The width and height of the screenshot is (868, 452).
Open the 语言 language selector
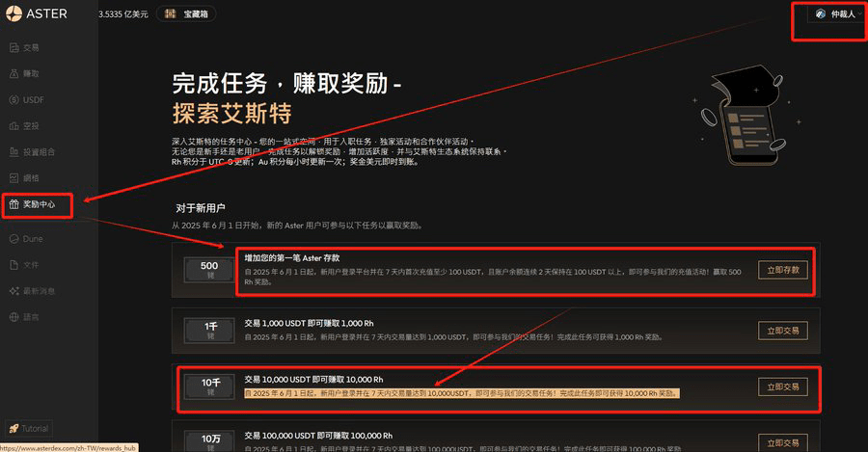click(x=24, y=316)
